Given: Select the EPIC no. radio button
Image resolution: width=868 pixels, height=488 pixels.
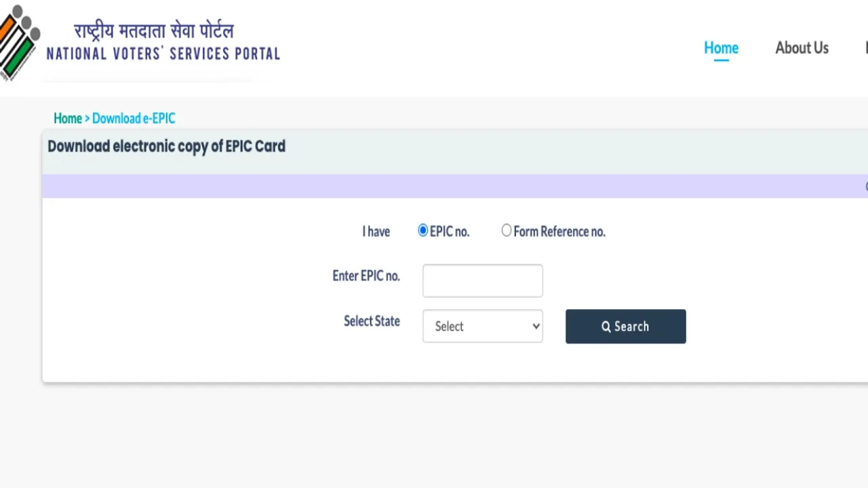Looking at the screenshot, I should pyautogui.click(x=423, y=230).
